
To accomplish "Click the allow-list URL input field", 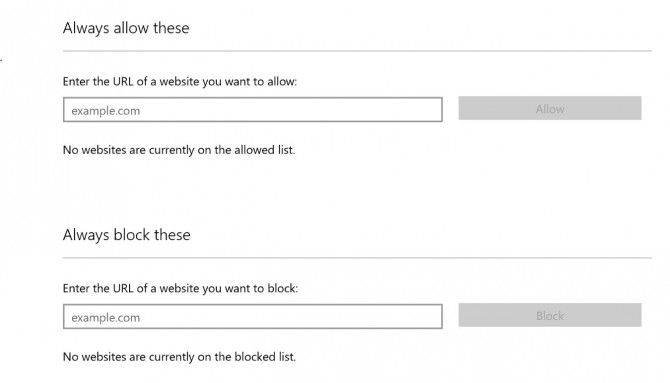I will coord(253,110).
